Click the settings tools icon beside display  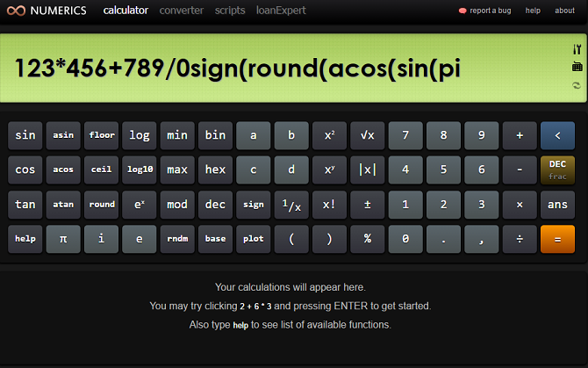(577, 49)
